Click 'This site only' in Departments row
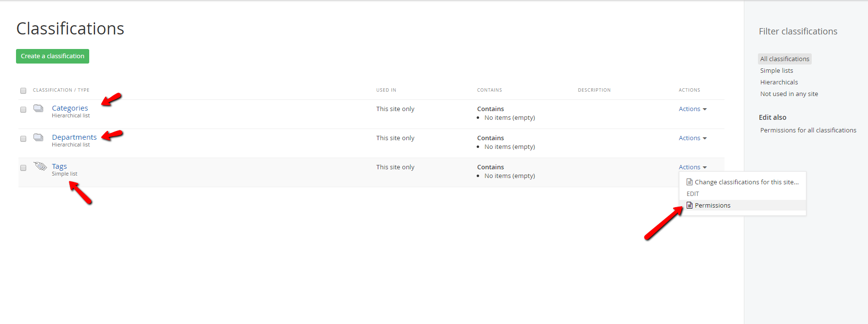The image size is (868, 324). (x=395, y=138)
